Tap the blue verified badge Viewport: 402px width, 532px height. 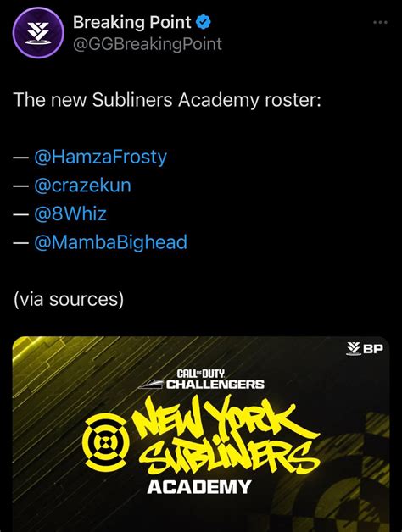[204, 22]
